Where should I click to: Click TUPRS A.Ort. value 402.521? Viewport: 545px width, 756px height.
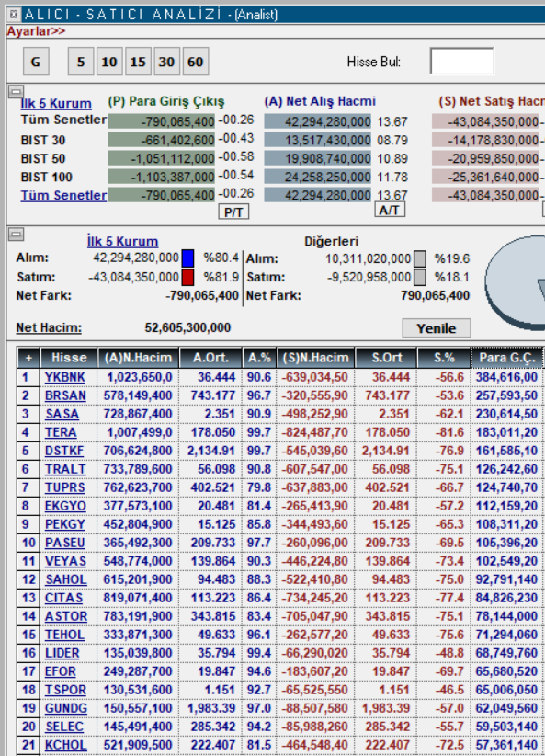coord(211,487)
